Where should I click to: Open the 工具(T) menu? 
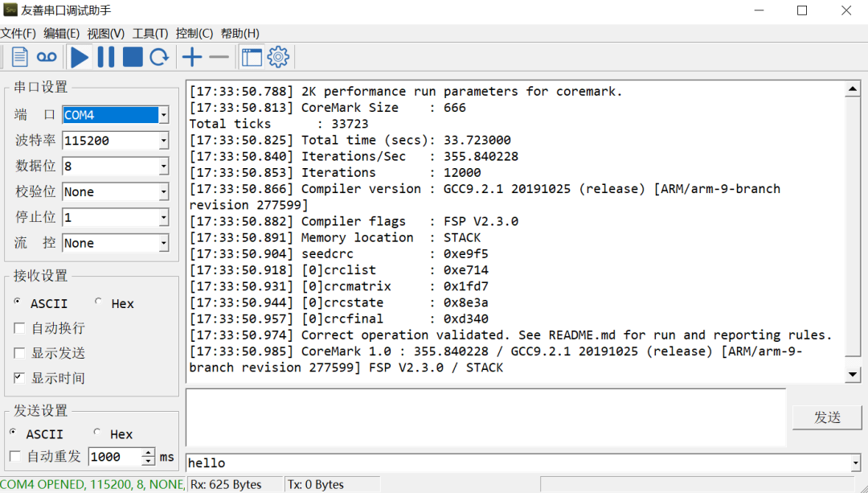(x=150, y=33)
